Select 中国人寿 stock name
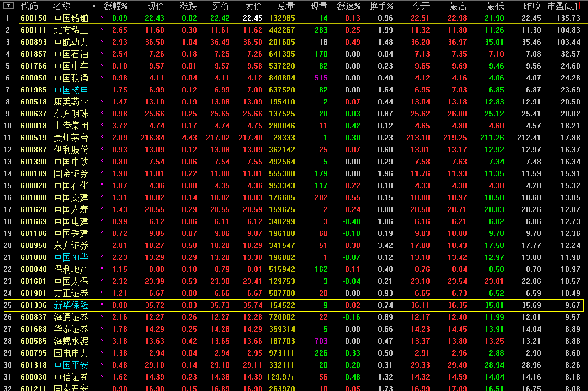The width and height of the screenshot is (588, 391). 71,210
